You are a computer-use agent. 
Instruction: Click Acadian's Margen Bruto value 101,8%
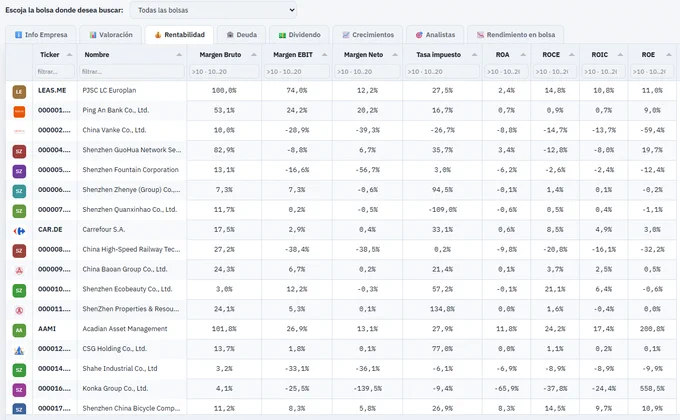pos(224,328)
